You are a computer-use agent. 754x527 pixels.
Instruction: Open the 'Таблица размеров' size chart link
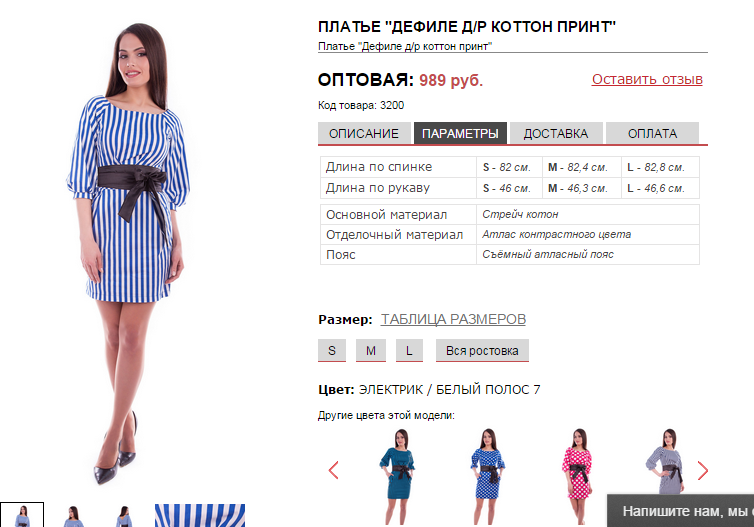(x=453, y=319)
